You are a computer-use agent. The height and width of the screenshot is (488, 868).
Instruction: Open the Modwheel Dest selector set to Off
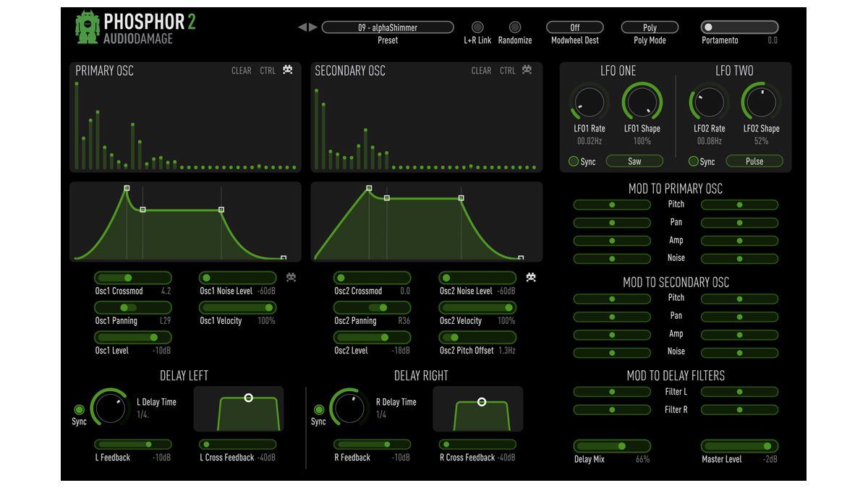point(575,27)
